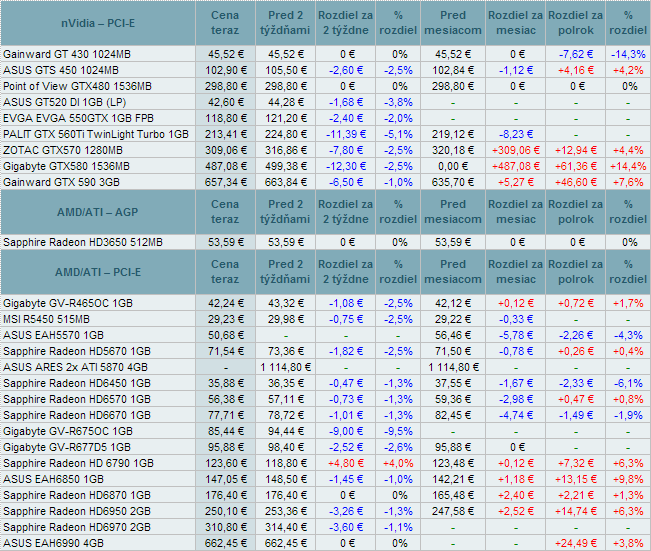Click the Gainward GT 430 1024MB row name
The height and width of the screenshot is (551, 651).
pyautogui.click(x=67, y=54)
